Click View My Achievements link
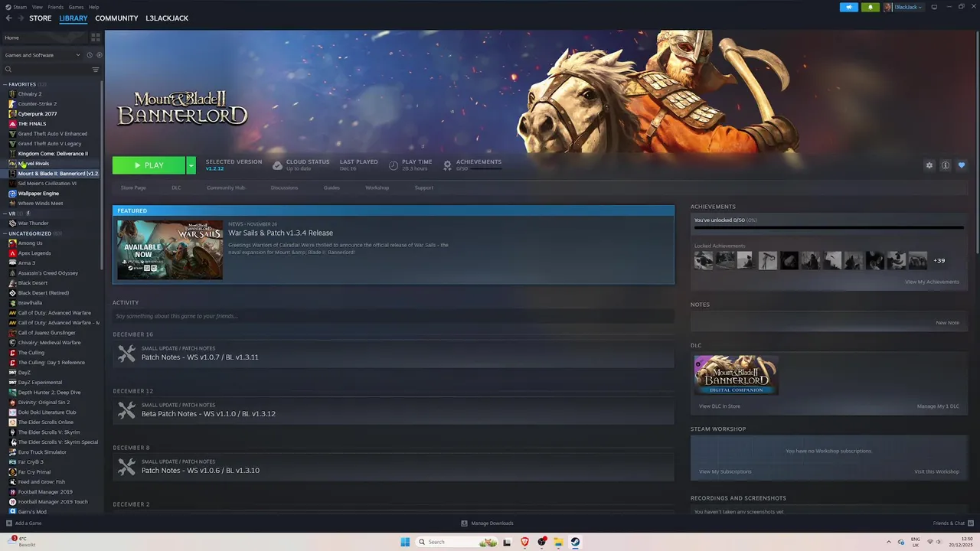Viewport: 980px width, 551px height. click(x=932, y=282)
